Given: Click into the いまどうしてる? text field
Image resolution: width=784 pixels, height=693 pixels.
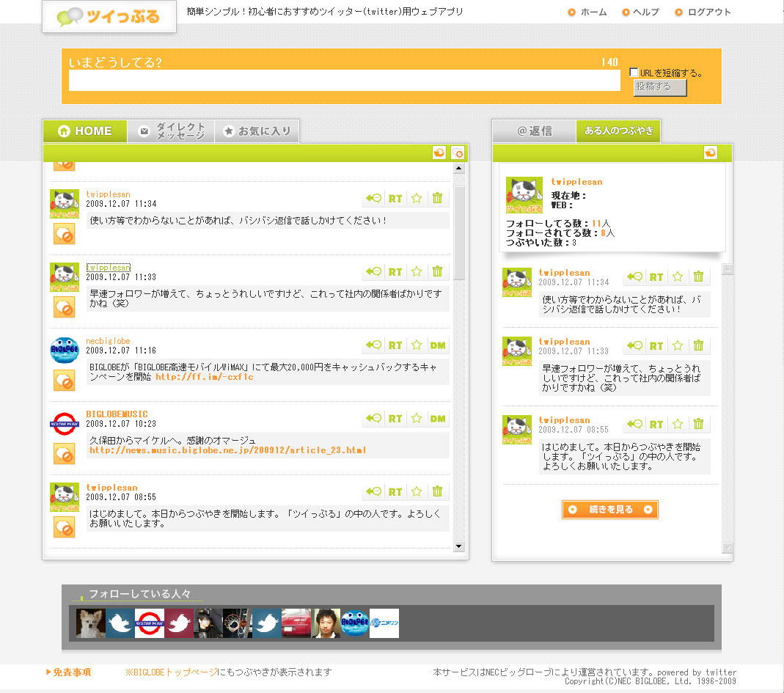Looking at the screenshot, I should coord(345,81).
